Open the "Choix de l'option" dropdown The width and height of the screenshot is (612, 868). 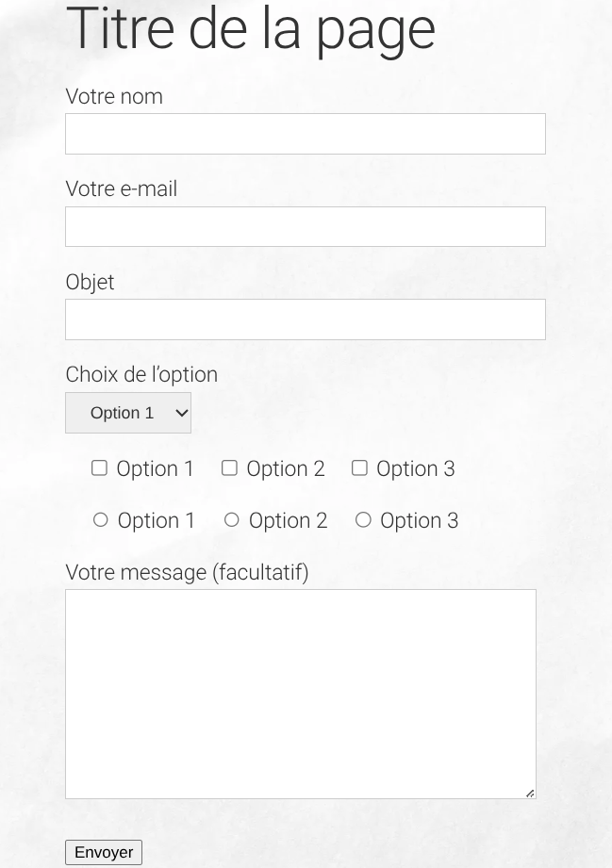point(127,413)
